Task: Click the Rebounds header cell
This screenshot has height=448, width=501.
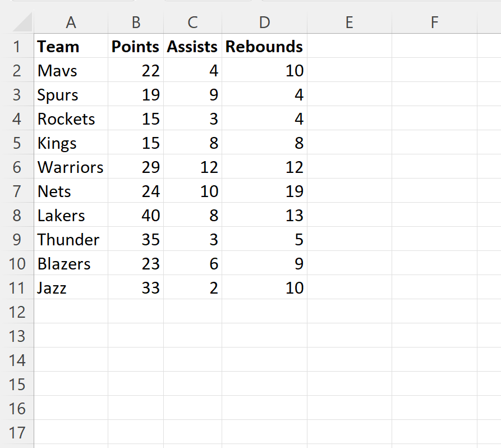Action: [x=264, y=47]
